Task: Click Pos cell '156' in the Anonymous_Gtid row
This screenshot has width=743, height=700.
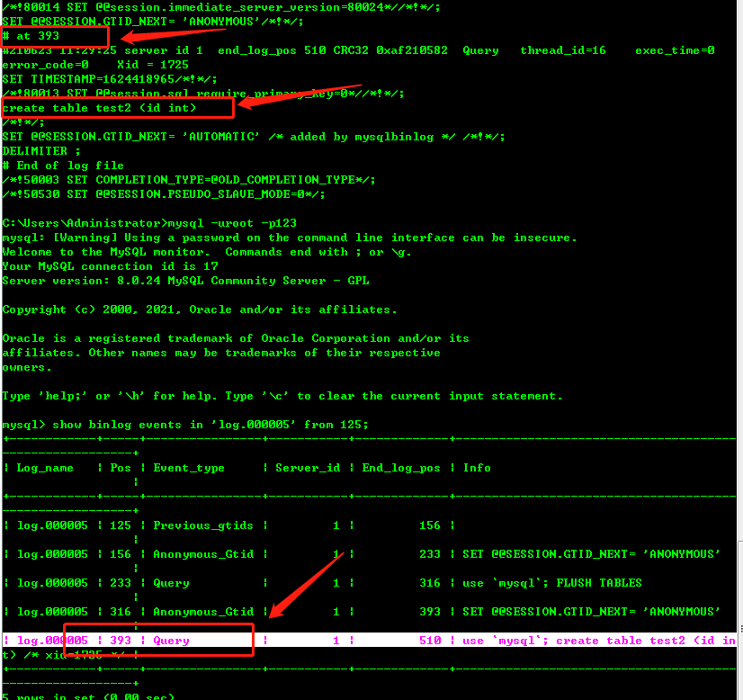Action: (121, 554)
